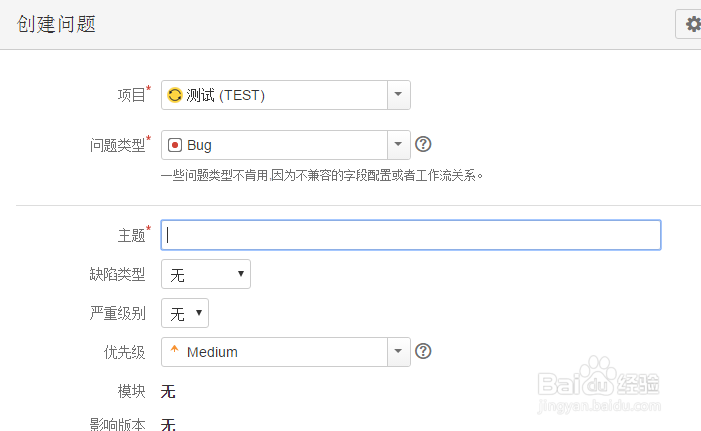Expand the project (项目) dropdown arrow
The image size is (701, 431).
pos(398,95)
